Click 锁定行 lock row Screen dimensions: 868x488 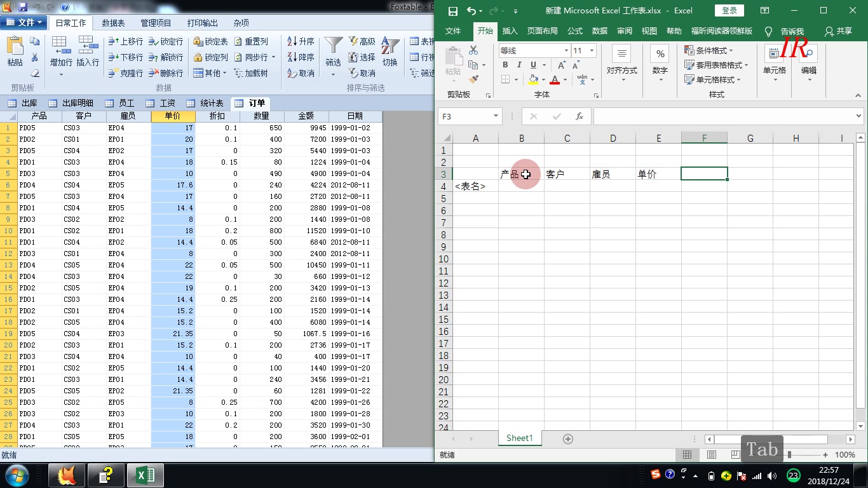click(166, 41)
